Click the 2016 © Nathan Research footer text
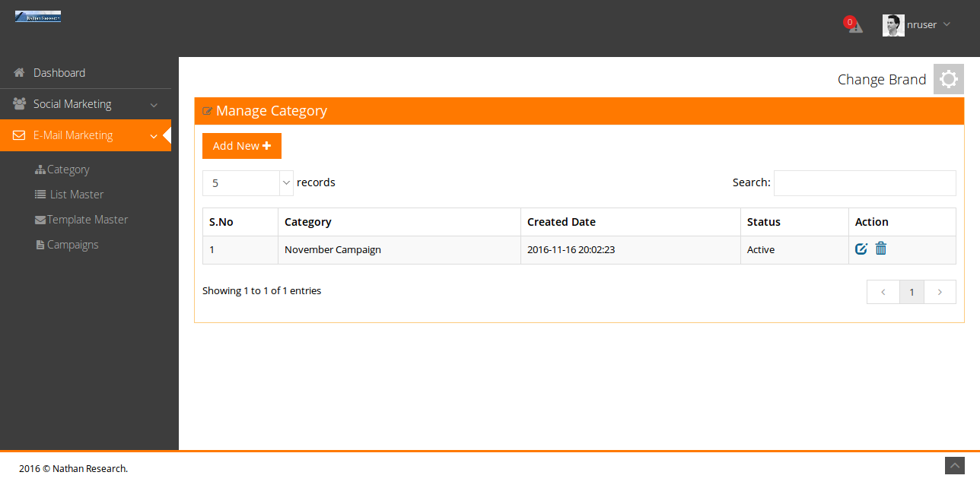This screenshot has width=980, height=488. click(74, 468)
